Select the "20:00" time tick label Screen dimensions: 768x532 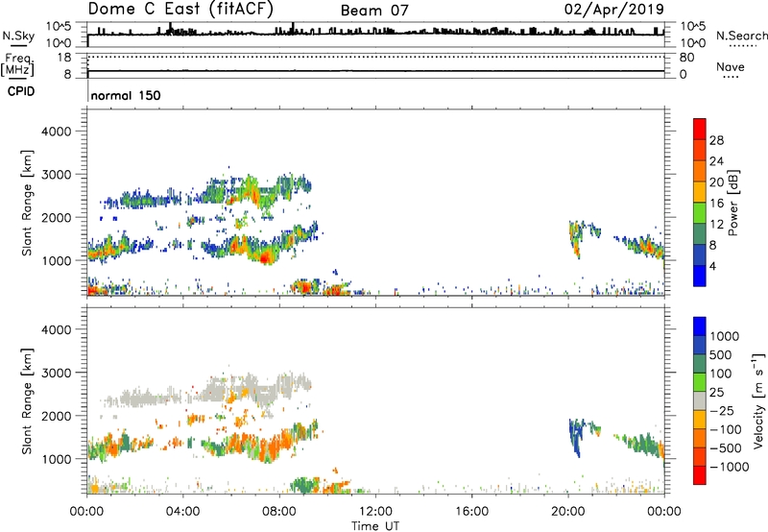(x=567, y=512)
